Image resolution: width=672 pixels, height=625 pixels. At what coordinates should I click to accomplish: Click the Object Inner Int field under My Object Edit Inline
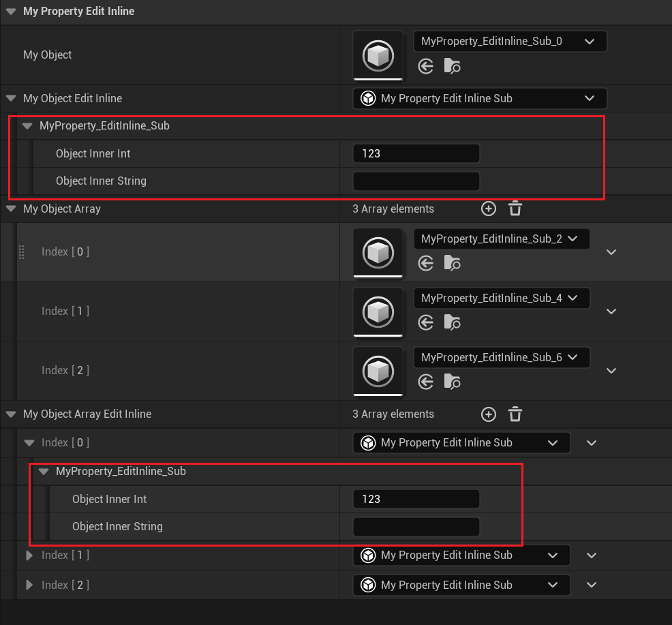(x=416, y=153)
